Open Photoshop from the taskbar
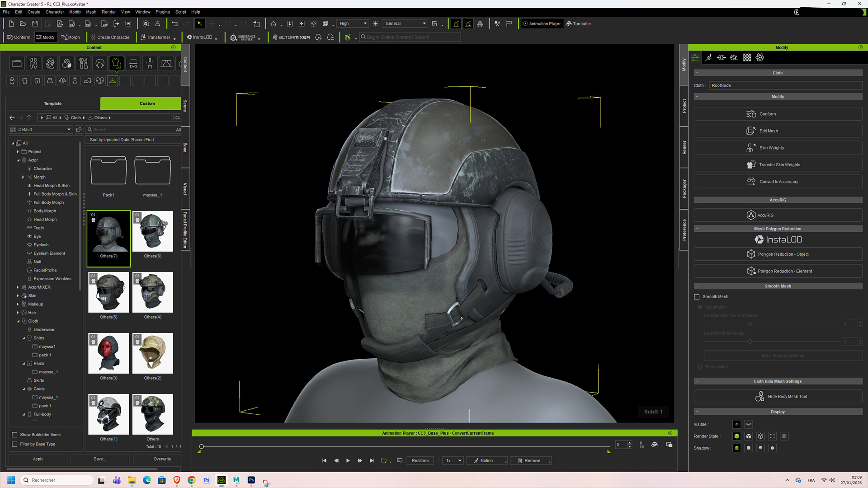The width and height of the screenshot is (868, 488). tap(251, 480)
